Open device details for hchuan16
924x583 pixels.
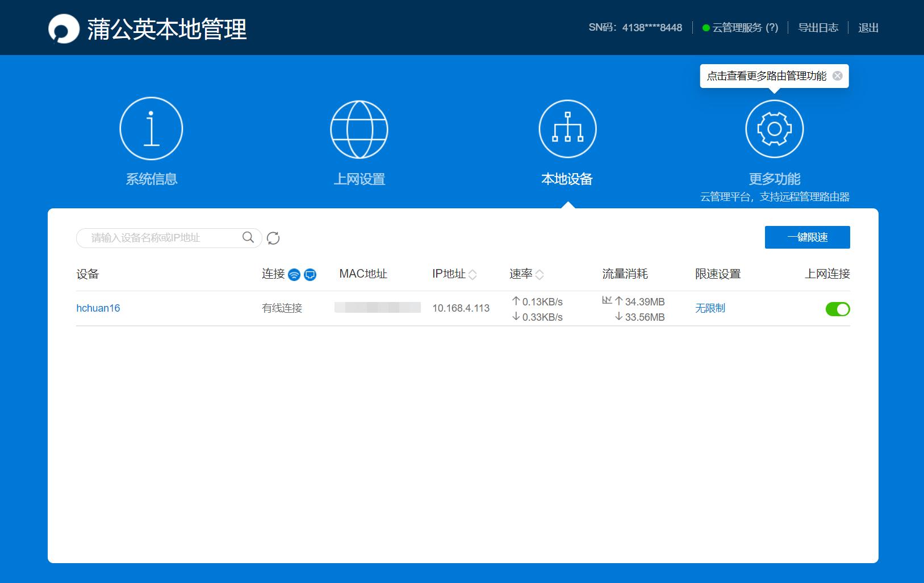point(98,308)
